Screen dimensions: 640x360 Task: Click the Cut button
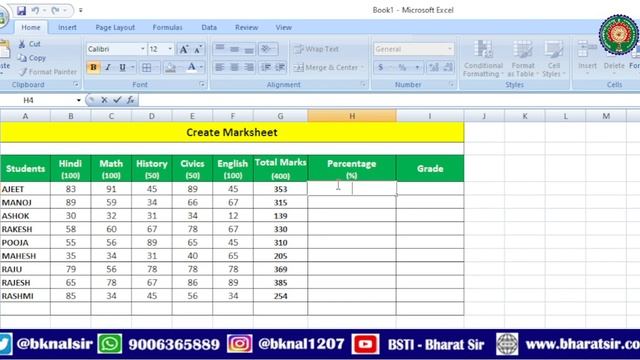[x=30, y=44]
